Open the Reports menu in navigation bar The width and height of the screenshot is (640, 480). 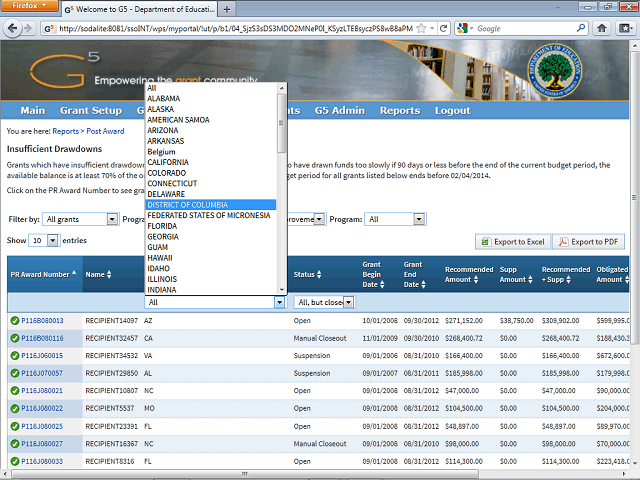[399, 110]
